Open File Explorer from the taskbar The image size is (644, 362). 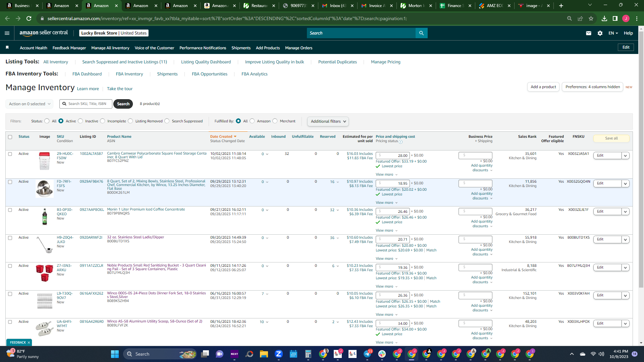click(264, 354)
